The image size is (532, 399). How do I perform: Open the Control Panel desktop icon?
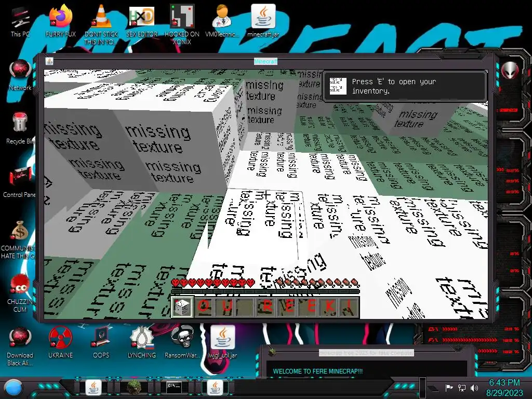click(19, 182)
